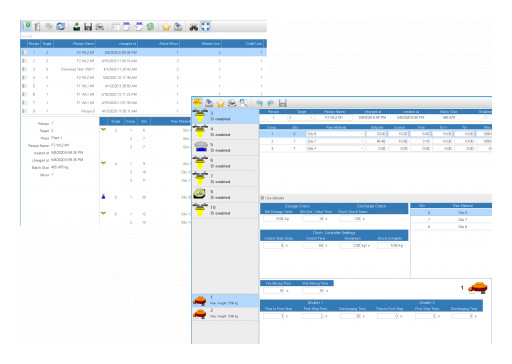Screen dimensions: 512x364
Task: Click the new recipe icon with green plus
Action: pos(27,26)
